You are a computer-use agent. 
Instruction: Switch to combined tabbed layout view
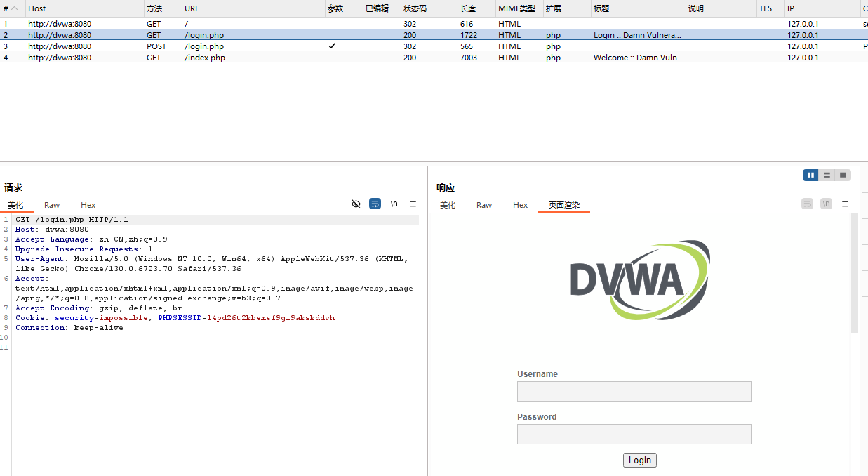coord(843,175)
